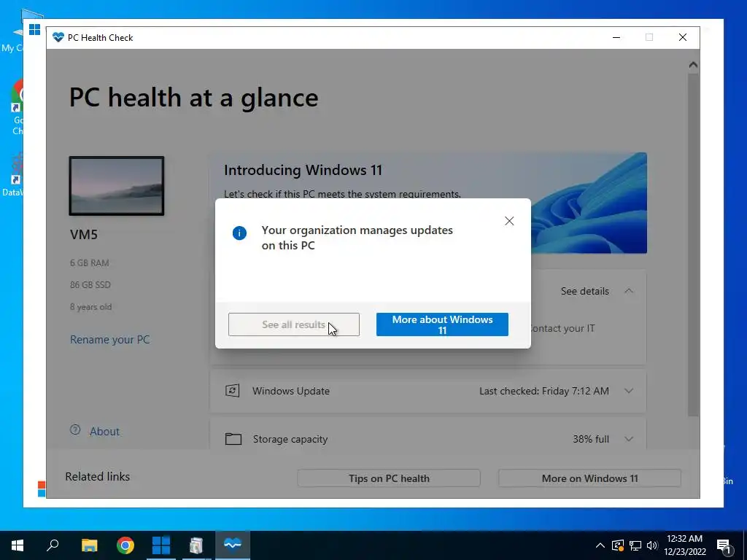Click the 'Last checked: Friday 7:12 AM' text
This screenshot has height=560, width=747.
point(544,391)
